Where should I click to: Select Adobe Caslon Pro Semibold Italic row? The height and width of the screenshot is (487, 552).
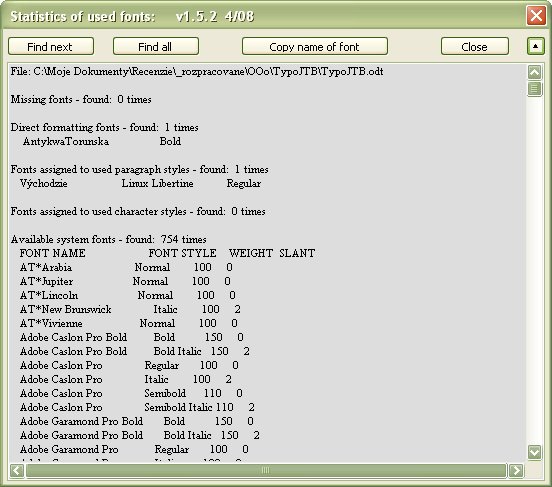coord(137,407)
